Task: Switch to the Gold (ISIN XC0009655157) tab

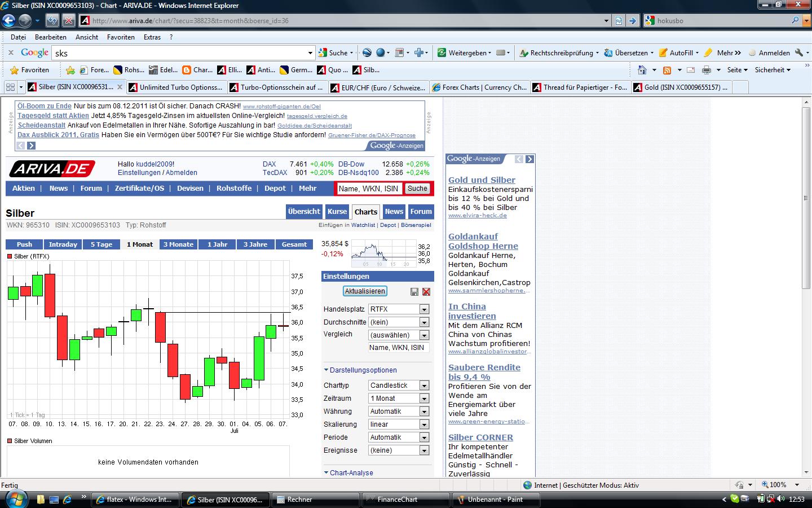Action: click(x=681, y=87)
